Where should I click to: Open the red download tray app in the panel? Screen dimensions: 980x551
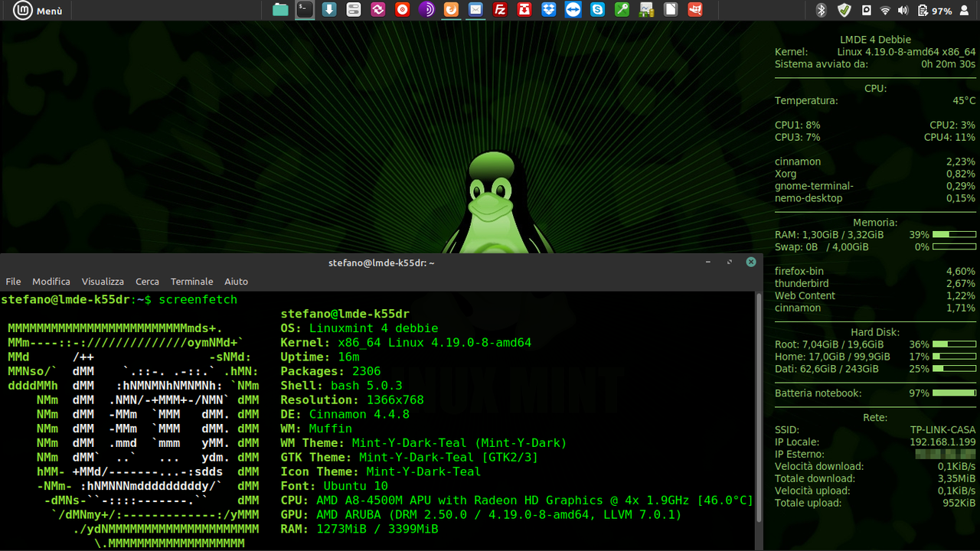[524, 10]
